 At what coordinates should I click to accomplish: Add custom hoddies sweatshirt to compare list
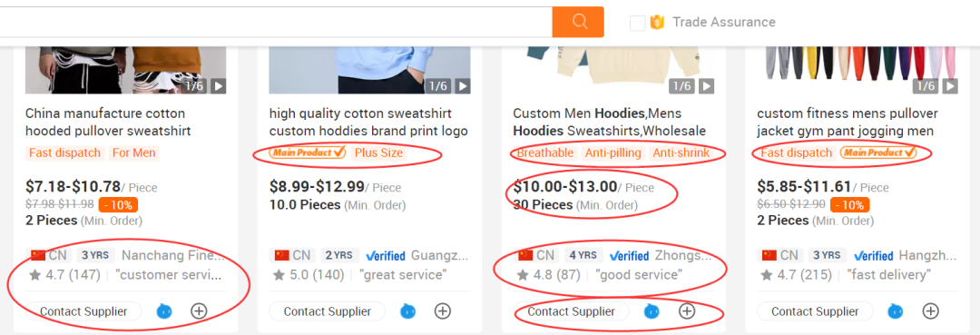(443, 310)
